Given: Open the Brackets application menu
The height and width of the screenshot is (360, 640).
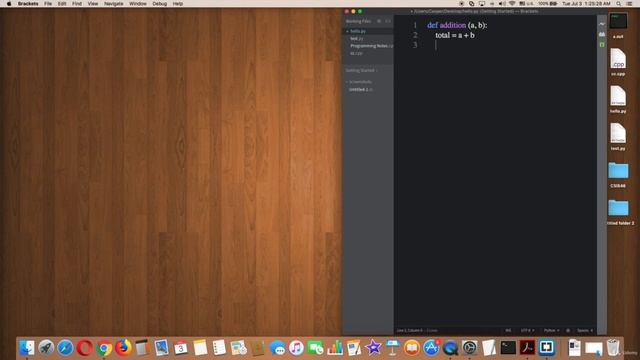Looking at the screenshot, I should 28,4.
